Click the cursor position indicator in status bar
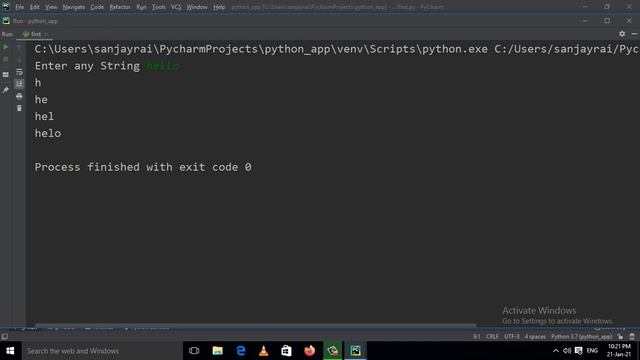The height and width of the screenshot is (360, 640). click(477, 337)
